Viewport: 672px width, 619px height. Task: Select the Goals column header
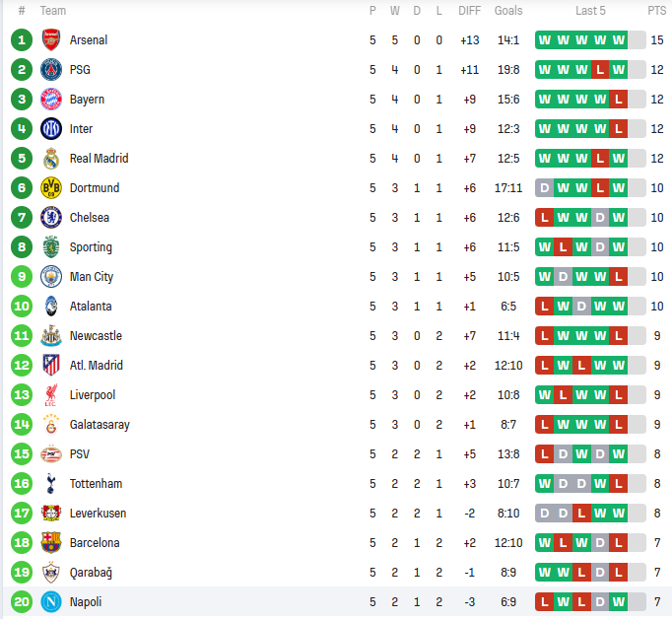(508, 11)
